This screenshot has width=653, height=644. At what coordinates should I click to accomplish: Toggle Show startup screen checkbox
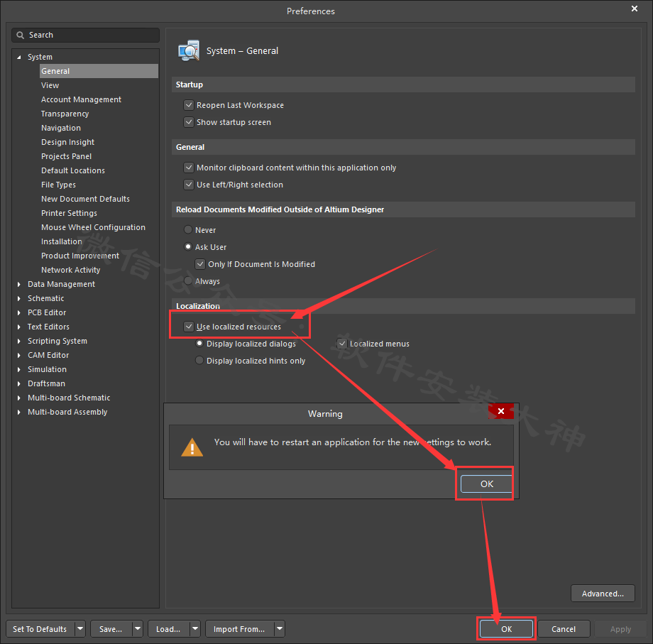pos(189,122)
